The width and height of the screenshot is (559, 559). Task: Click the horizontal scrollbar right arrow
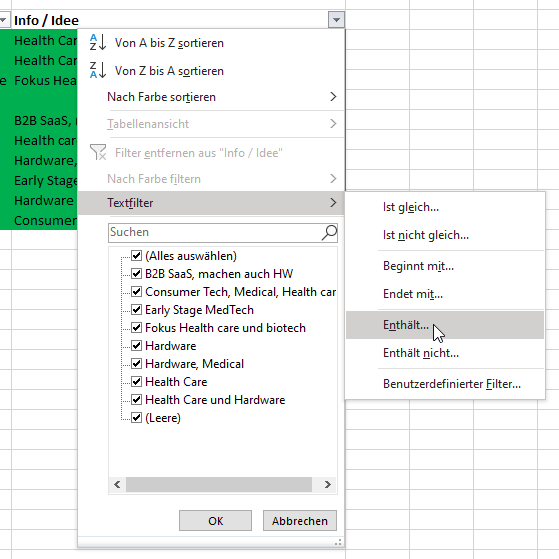[328, 484]
